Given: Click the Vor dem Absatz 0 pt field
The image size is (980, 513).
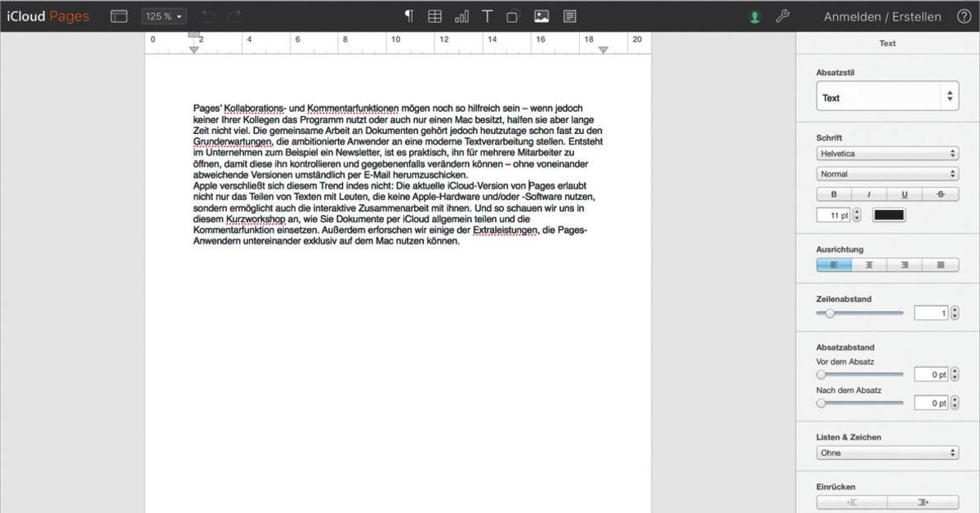Looking at the screenshot, I should (x=931, y=374).
